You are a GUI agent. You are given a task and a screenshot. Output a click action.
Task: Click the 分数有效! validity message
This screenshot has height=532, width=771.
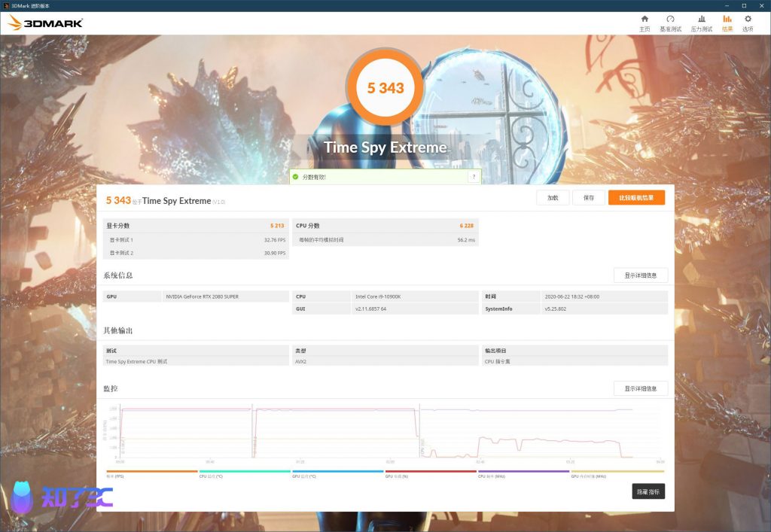click(x=314, y=177)
